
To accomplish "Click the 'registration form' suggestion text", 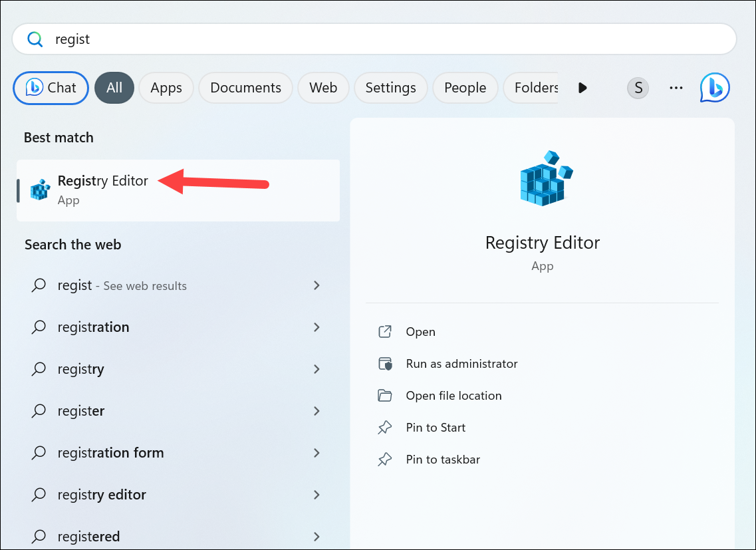I will pos(110,452).
